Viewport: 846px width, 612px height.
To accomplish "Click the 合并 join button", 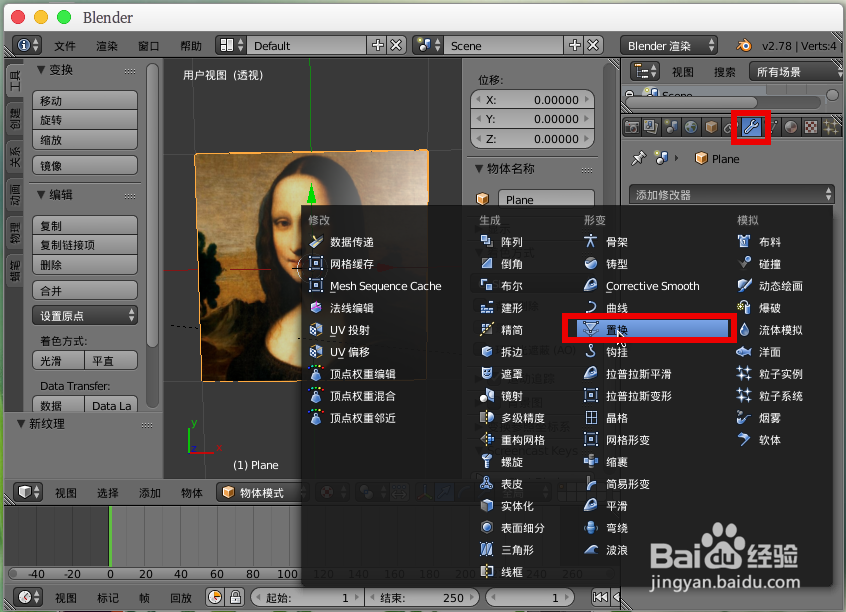I will coord(85,291).
